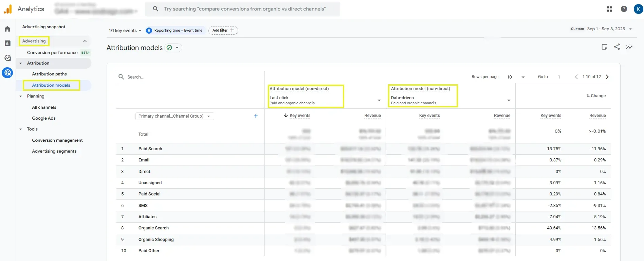Sort by Last click Revenue column
The image size is (644, 261).
click(372, 116)
